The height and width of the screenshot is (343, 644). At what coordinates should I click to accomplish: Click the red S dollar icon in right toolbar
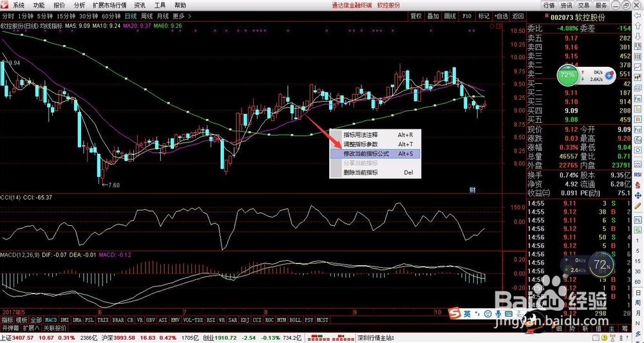tap(638, 185)
